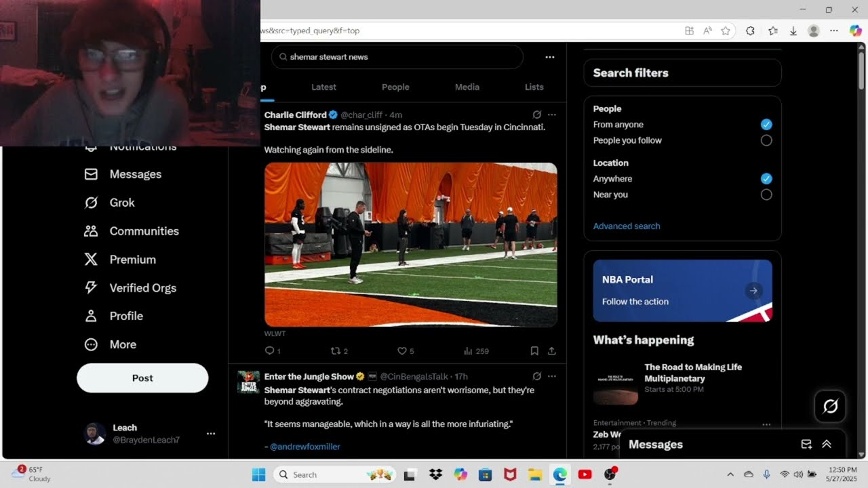Select the 'Anywhere' location option
The height and width of the screenshot is (488, 868).
766,179
